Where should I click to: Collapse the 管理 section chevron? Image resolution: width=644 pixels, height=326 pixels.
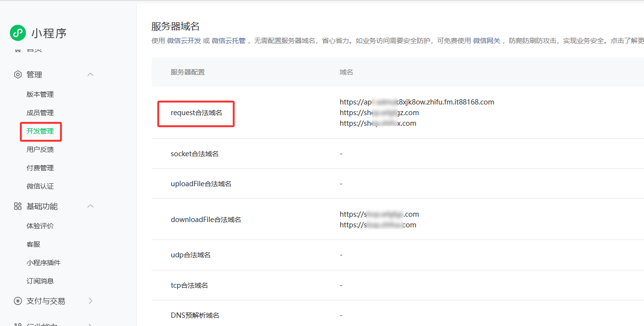click(x=90, y=74)
